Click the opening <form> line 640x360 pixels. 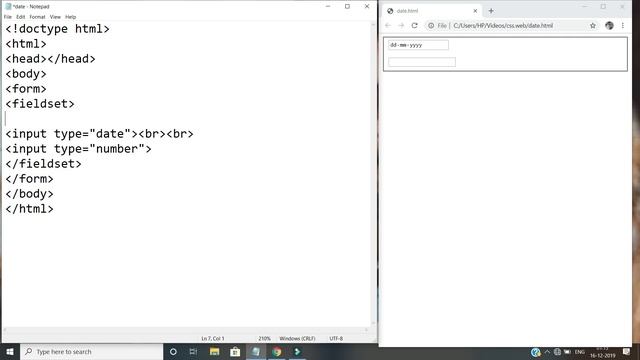(26, 89)
